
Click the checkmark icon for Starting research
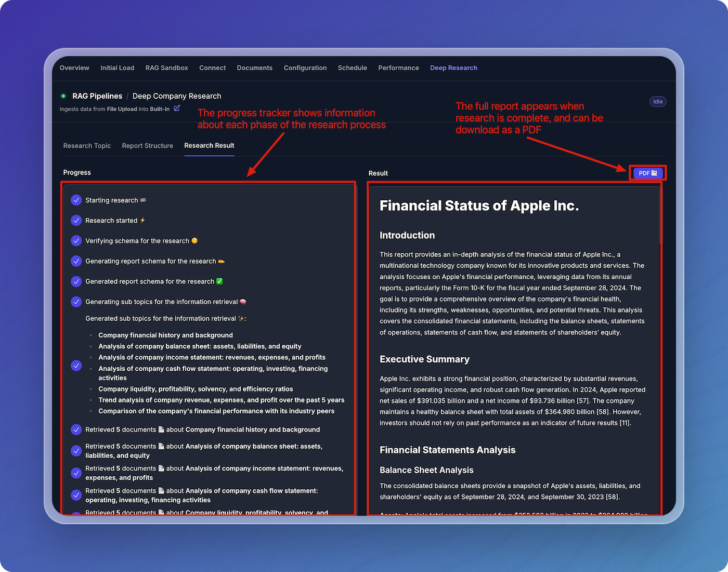[76, 200]
